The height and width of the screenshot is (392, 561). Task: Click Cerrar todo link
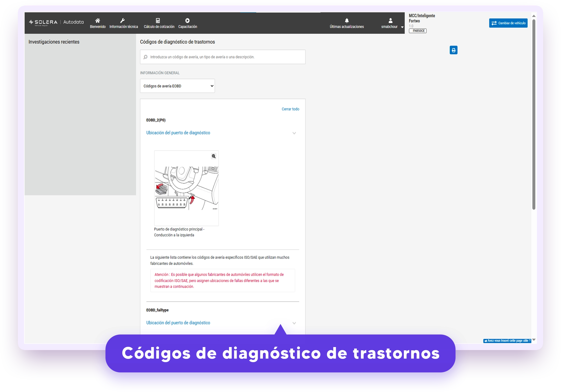tap(290, 109)
